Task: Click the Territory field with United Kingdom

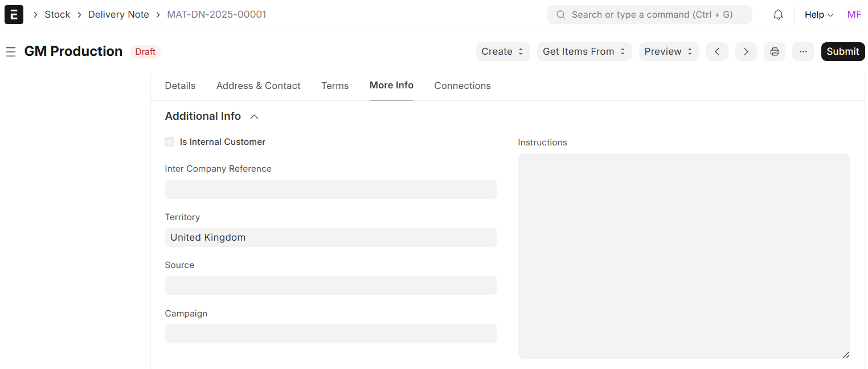Action: (330, 237)
